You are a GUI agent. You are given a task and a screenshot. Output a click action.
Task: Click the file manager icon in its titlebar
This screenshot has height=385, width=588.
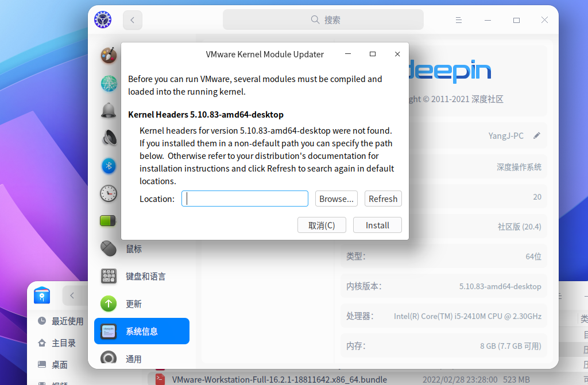click(x=42, y=295)
